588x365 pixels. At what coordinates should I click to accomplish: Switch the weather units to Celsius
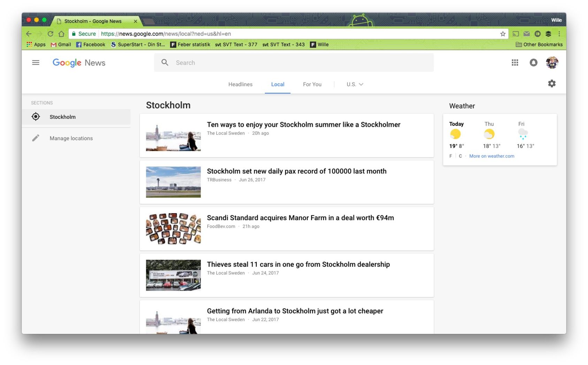click(x=460, y=156)
